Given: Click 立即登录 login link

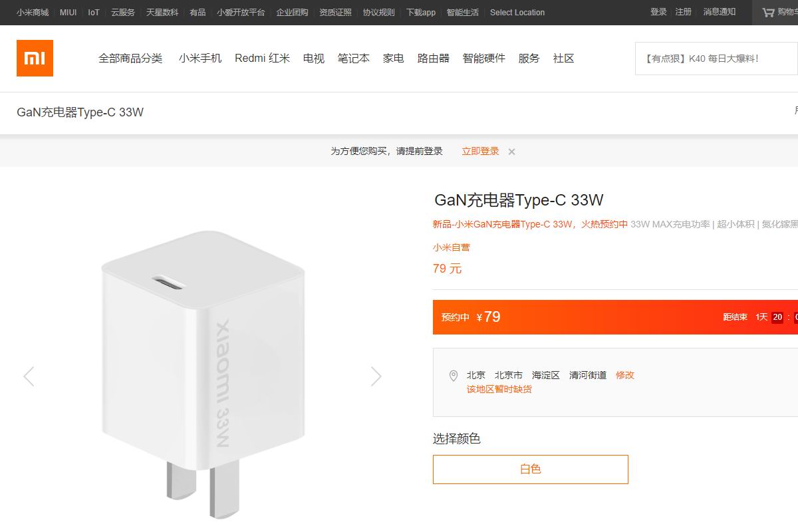Looking at the screenshot, I should point(480,151).
